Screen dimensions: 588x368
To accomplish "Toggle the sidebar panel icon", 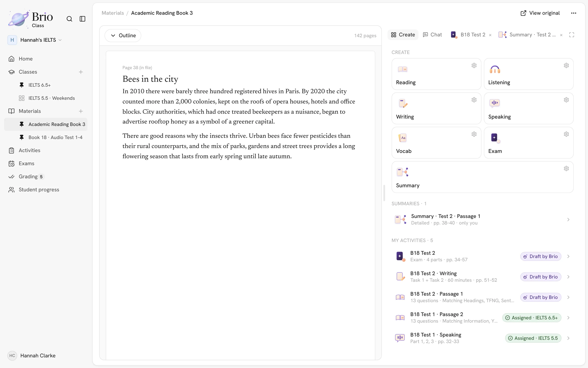I will (83, 19).
